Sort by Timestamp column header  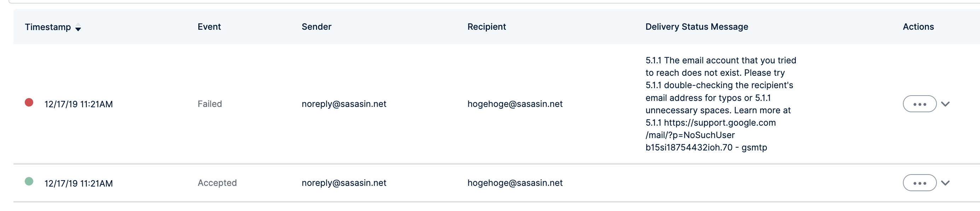coord(48,27)
